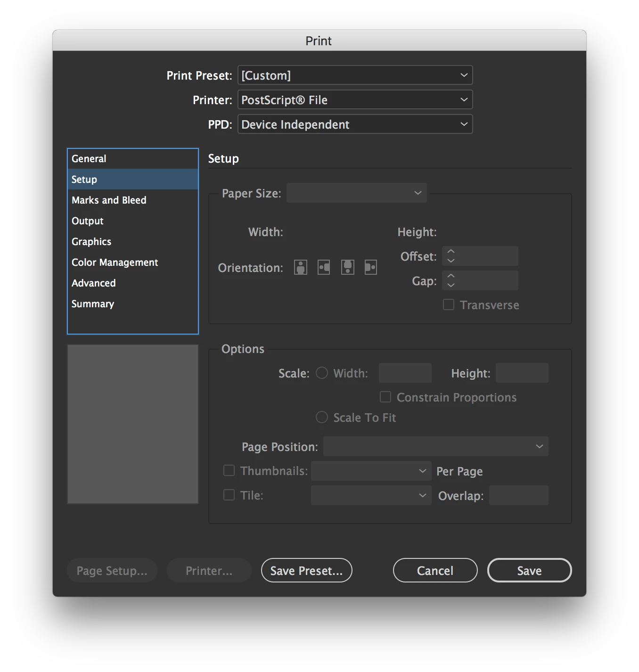Click the Page Setup... button
This screenshot has height=672, width=639.
[112, 570]
